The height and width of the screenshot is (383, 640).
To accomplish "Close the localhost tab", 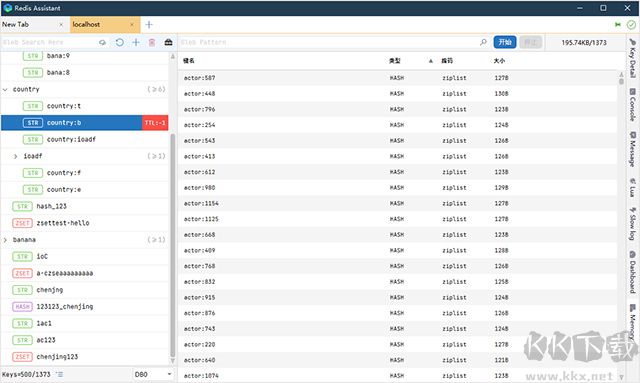I will (x=132, y=25).
